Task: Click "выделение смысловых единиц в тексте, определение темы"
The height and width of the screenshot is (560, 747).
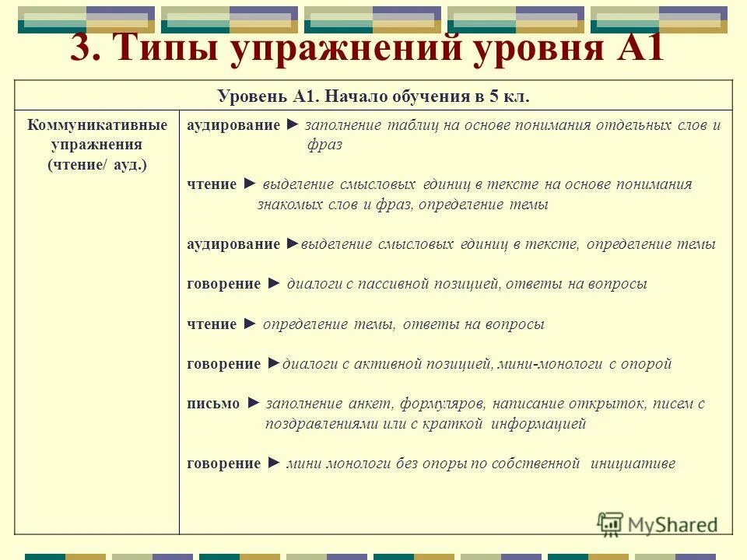Action: tap(508, 243)
